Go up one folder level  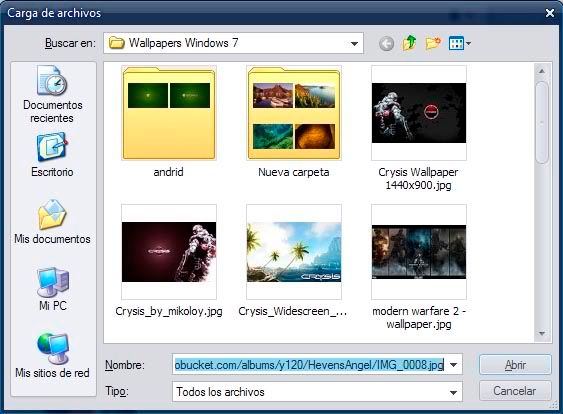tap(409, 43)
